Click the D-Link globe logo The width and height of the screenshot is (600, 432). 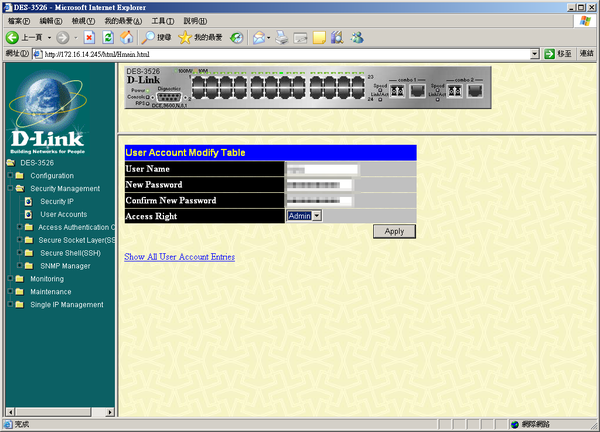pos(47,111)
